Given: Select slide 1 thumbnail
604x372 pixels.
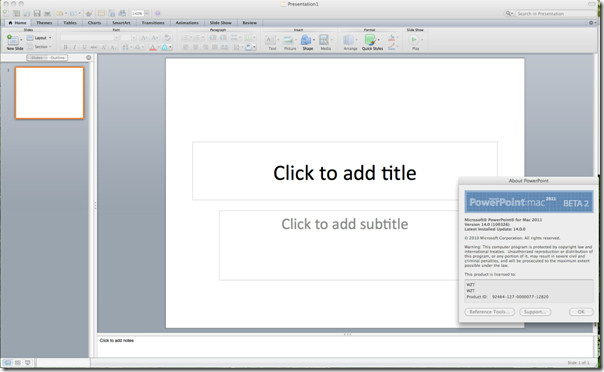Looking at the screenshot, I should pos(49,93).
